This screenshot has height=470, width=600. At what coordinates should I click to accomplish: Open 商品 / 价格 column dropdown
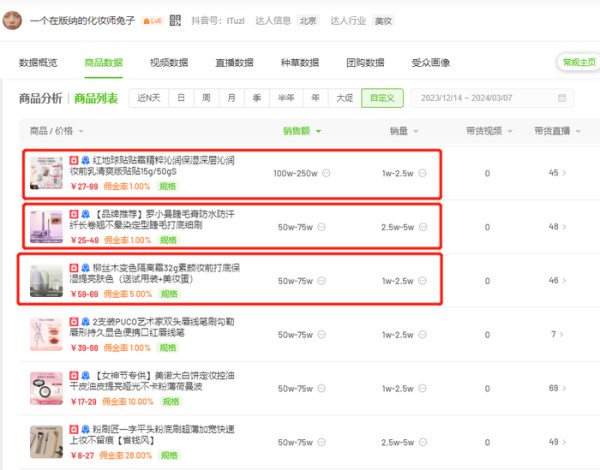click(x=57, y=131)
